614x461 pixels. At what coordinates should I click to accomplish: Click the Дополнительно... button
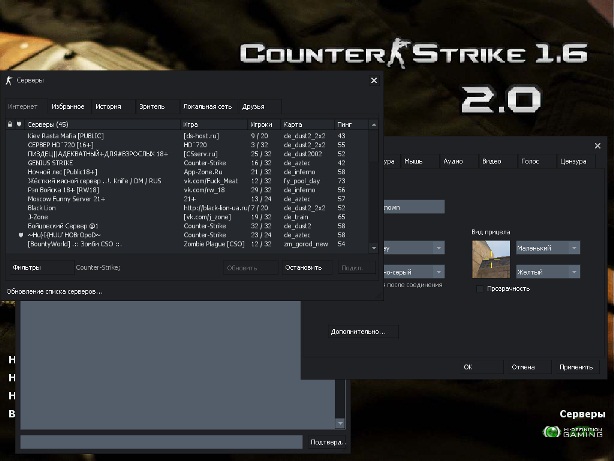(x=363, y=332)
